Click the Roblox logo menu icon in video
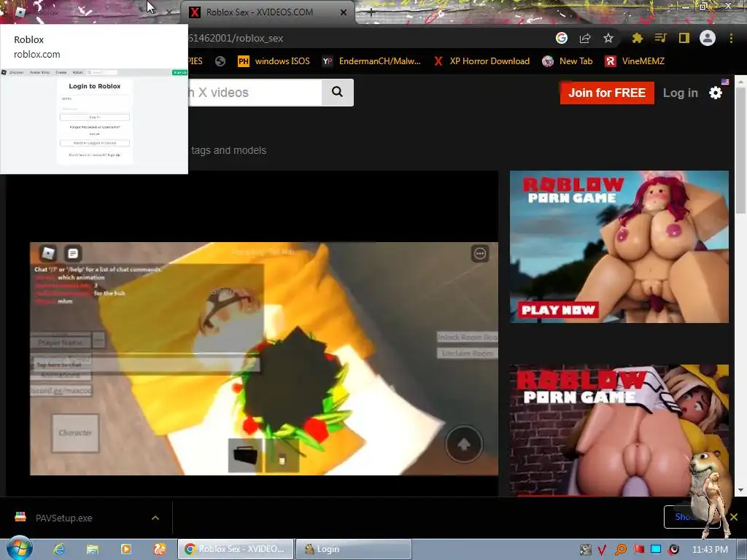Image resolution: width=747 pixels, height=560 pixels. click(x=48, y=253)
